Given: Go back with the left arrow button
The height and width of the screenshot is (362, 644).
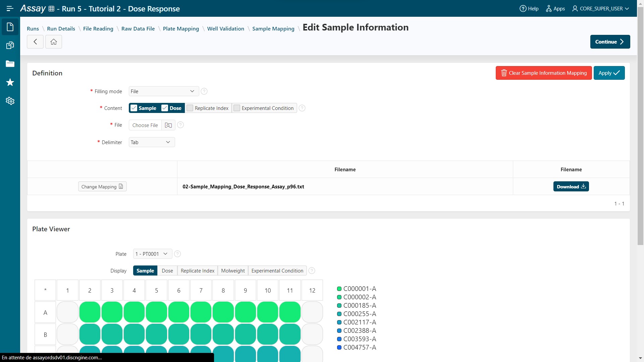Looking at the screenshot, I should click(35, 42).
